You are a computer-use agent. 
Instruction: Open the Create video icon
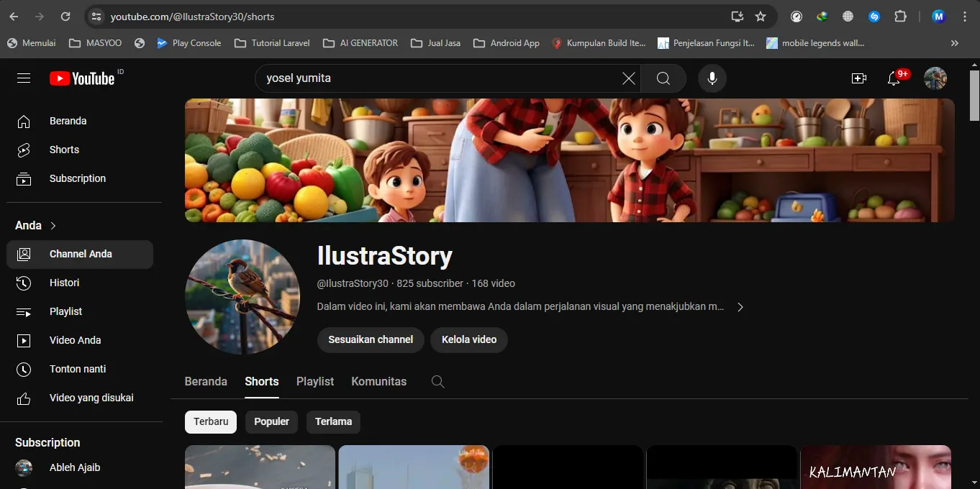[x=858, y=78]
